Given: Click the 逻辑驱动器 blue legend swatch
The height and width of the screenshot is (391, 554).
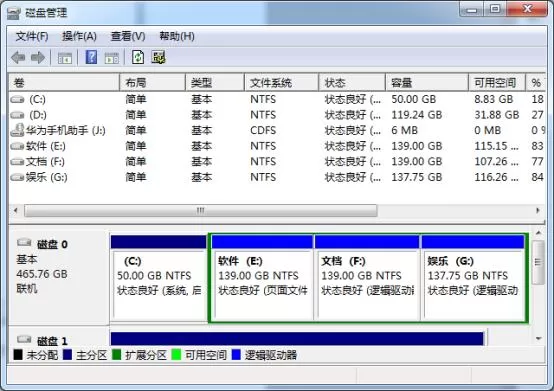Looking at the screenshot, I should click(x=236, y=354).
